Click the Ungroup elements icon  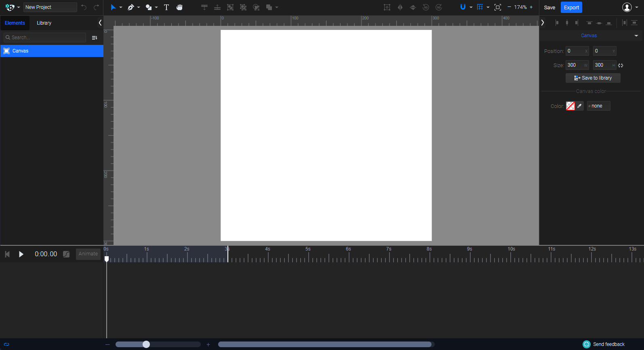coord(243,7)
